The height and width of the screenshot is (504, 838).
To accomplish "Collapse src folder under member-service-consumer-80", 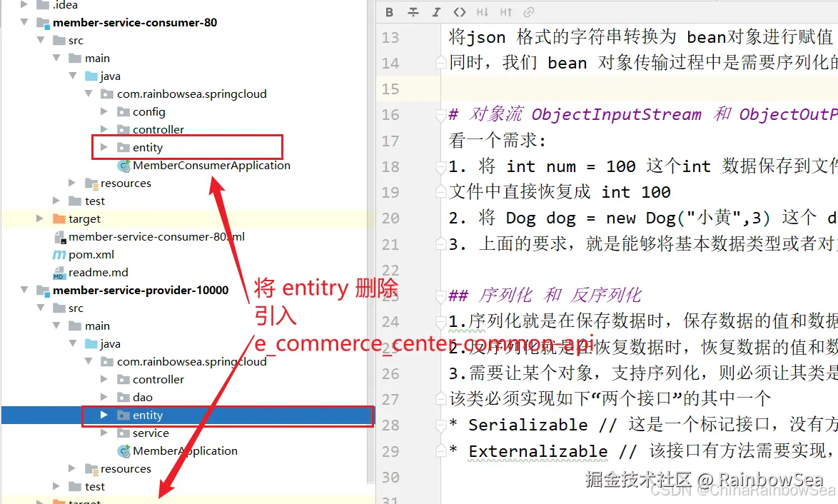I will point(41,40).
